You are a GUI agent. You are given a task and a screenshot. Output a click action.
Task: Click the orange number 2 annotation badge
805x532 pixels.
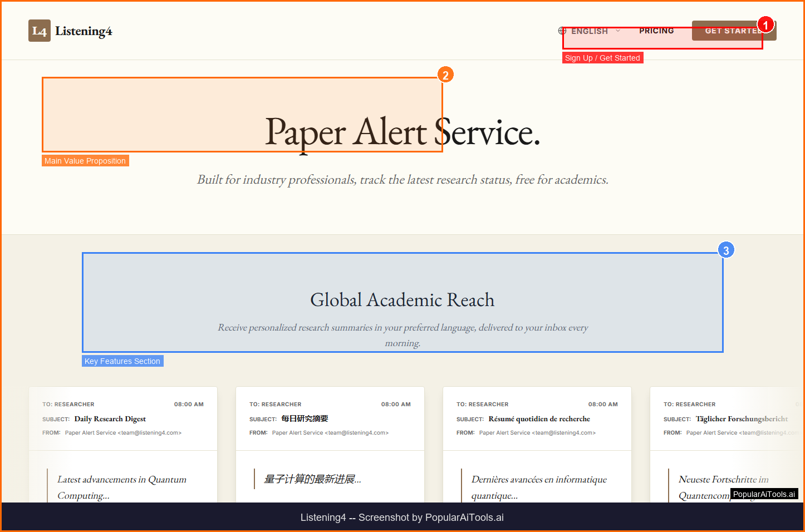(x=445, y=75)
